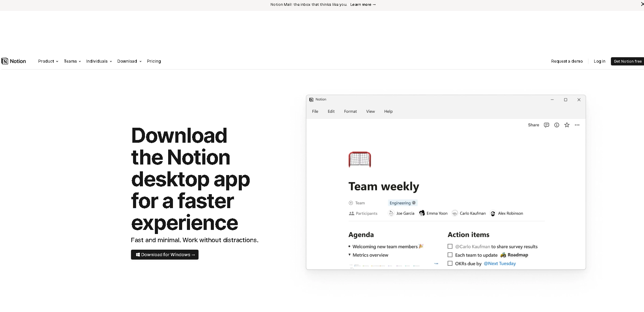Click the page info icon
644x312 pixels.
(557, 125)
